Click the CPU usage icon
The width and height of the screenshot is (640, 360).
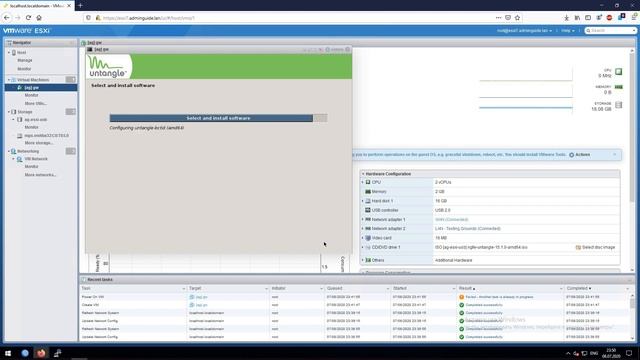pyautogui.click(x=619, y=72)
